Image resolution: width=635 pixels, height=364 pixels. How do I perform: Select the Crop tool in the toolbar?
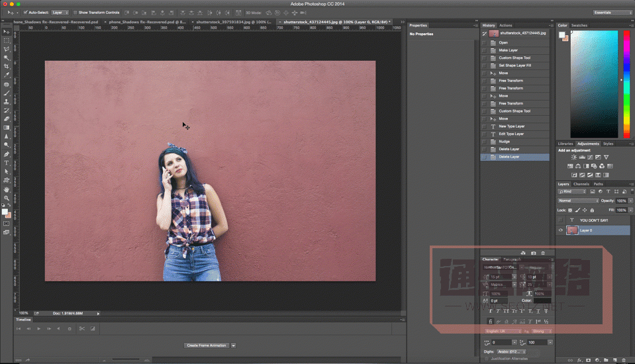tap(7, 66)
